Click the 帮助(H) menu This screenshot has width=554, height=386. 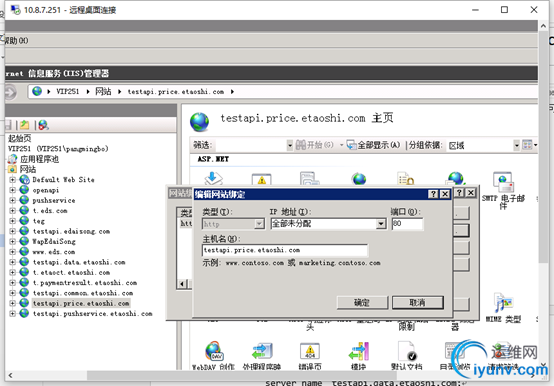(16, 41)
